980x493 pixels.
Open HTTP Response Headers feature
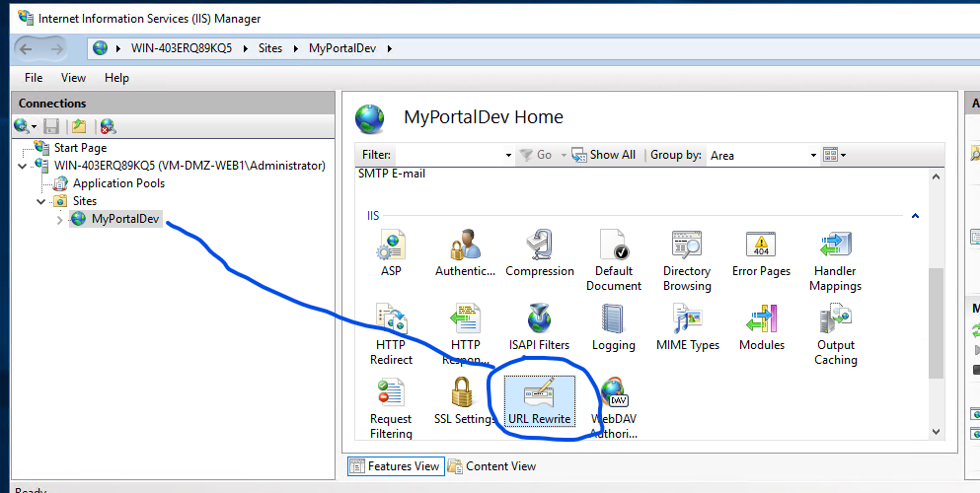coord(466,334)
